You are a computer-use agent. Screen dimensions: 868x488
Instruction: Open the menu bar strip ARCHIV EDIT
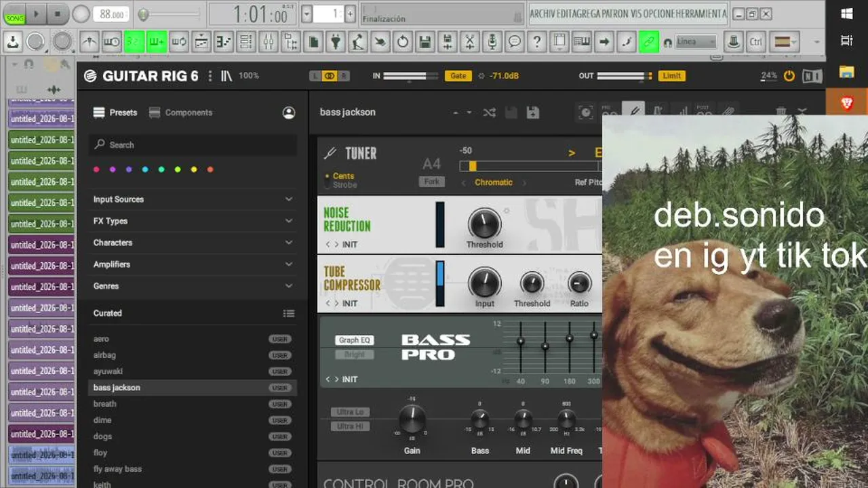tap(628, 14)
